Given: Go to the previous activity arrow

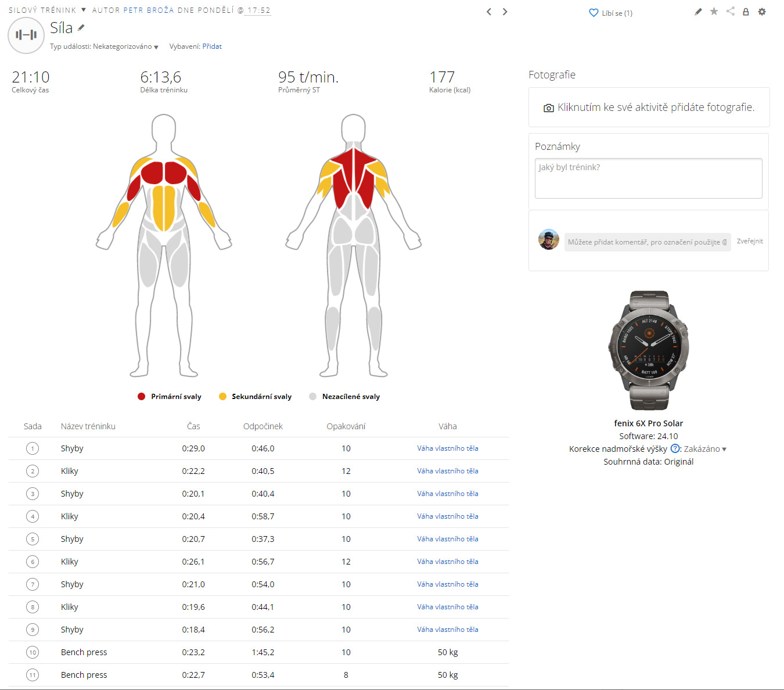Looking at the screenshot, I should point(489,12).
